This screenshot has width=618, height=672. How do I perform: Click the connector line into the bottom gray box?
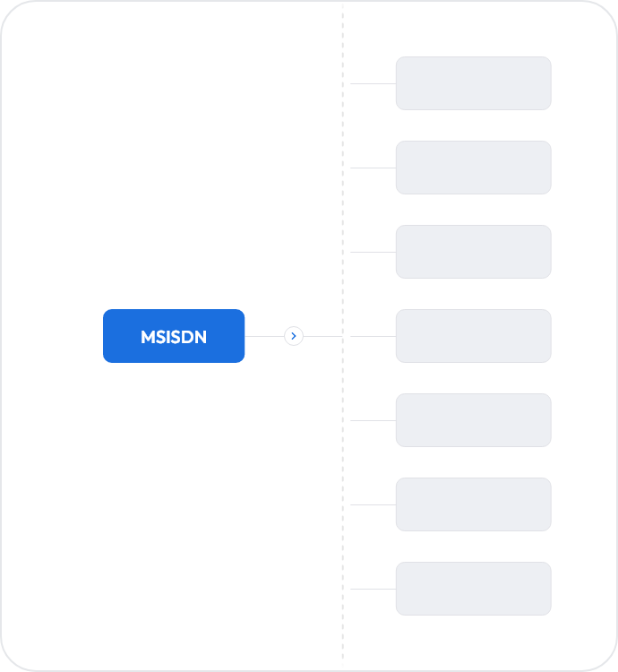click(x=373, y=589)
